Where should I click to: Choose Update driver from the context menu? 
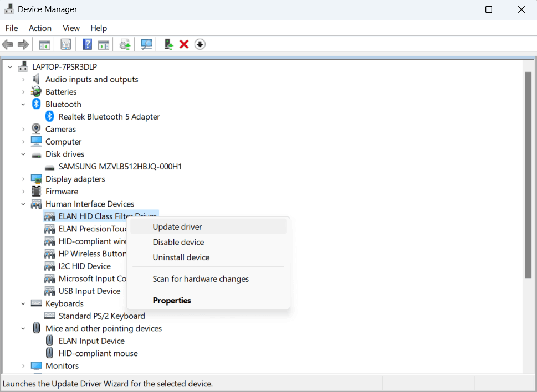[x=177, y=226]
